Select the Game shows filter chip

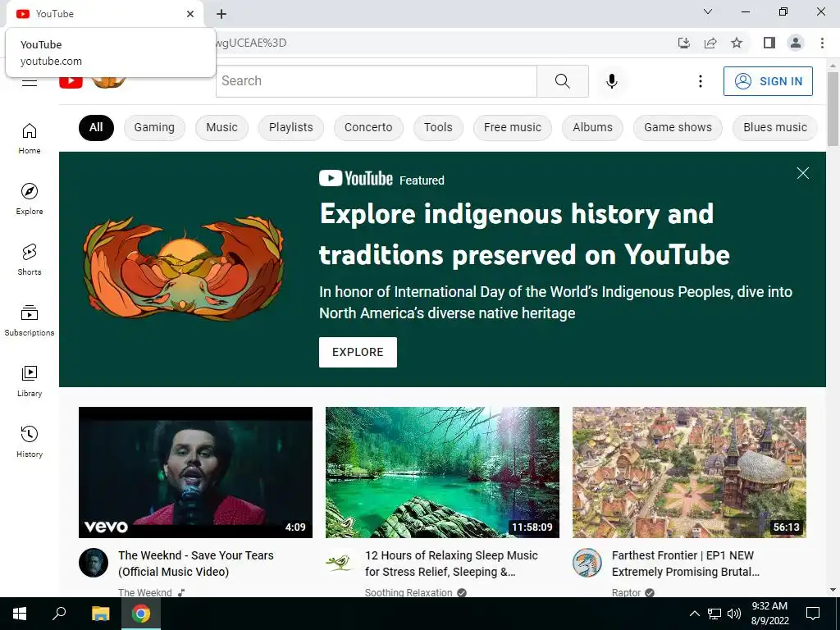tap(678, 127)
